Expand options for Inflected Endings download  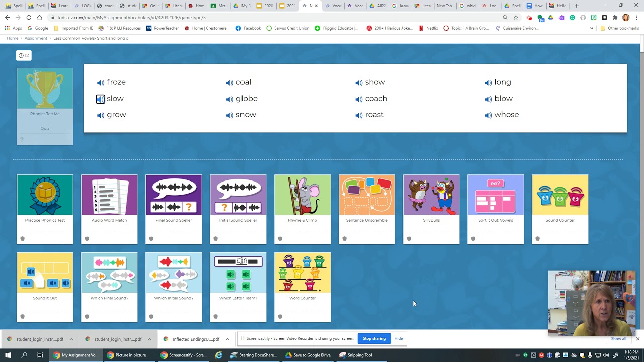(227, 339)
